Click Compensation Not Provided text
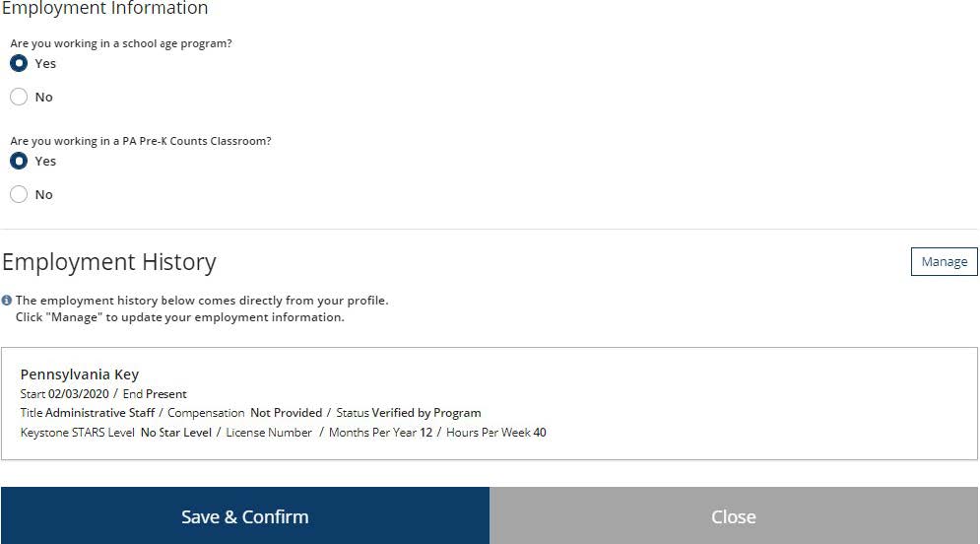Screen dimensions: 980x544 pos(245,413)
